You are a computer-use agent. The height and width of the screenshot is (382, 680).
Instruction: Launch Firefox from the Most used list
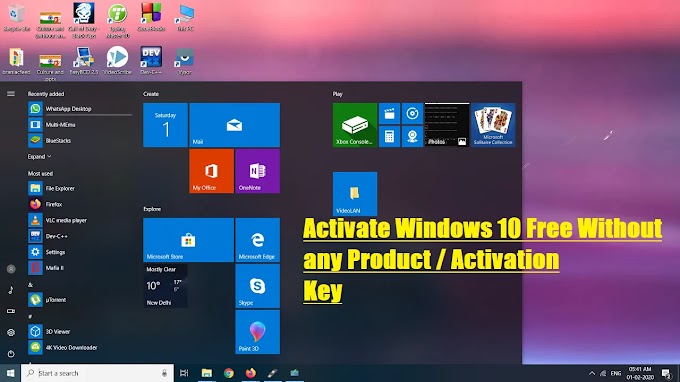point(80,204)
